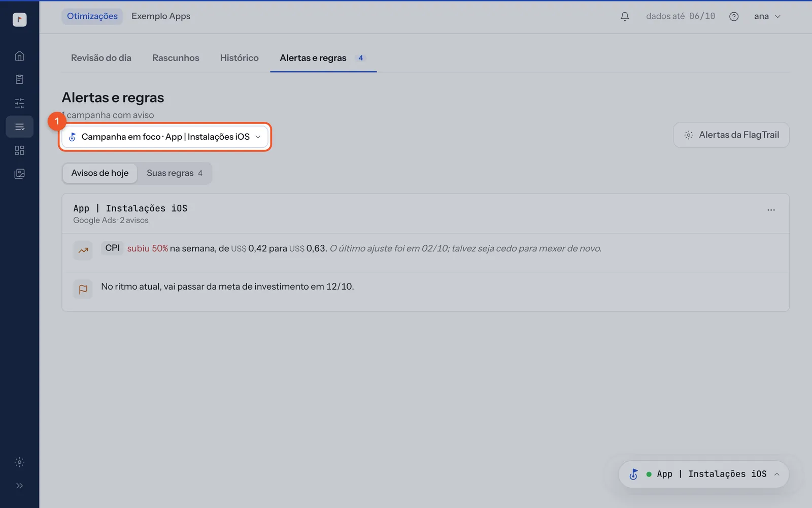Switch to Rascunhos tab
The image size is (812, 508).
coord(176,58)
